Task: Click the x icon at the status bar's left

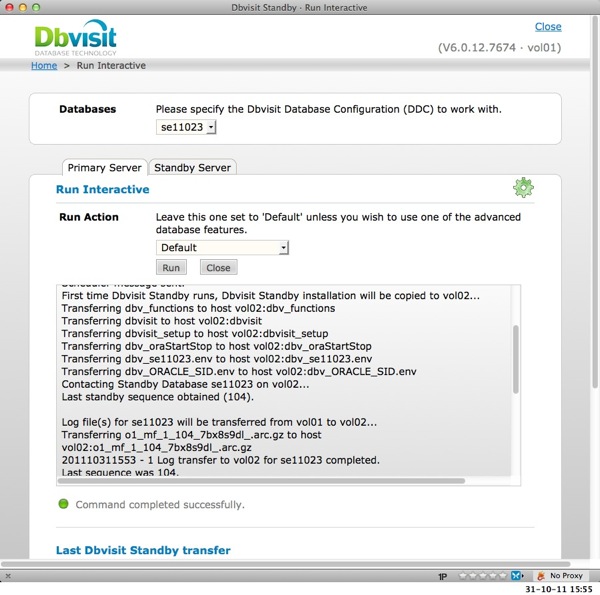Action: (x=8, y=576)
